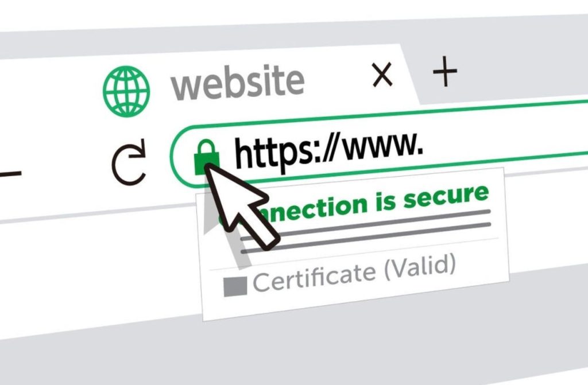Open a new tab with the plus icon
Viewport: 588px width, 385px height.
445,71
